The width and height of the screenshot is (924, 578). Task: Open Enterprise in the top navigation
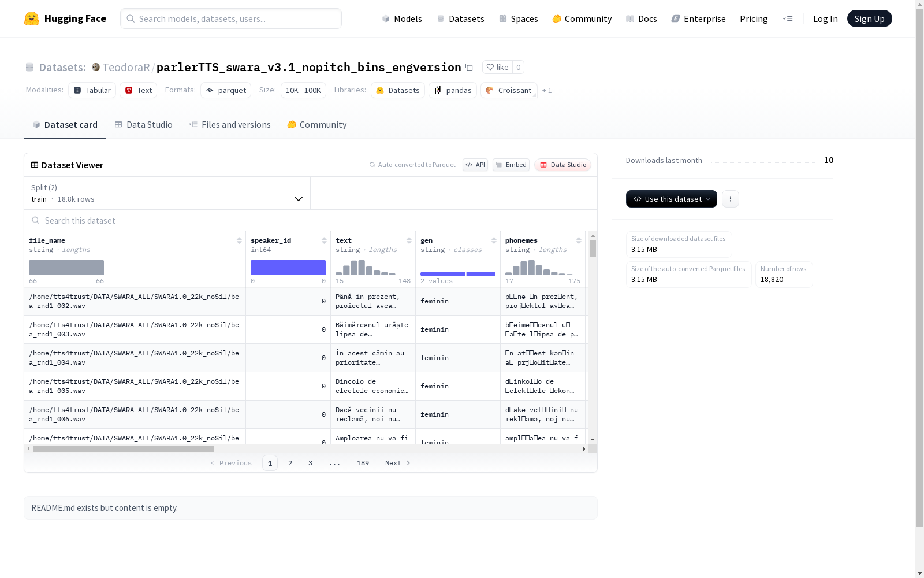tap(698, 18)
